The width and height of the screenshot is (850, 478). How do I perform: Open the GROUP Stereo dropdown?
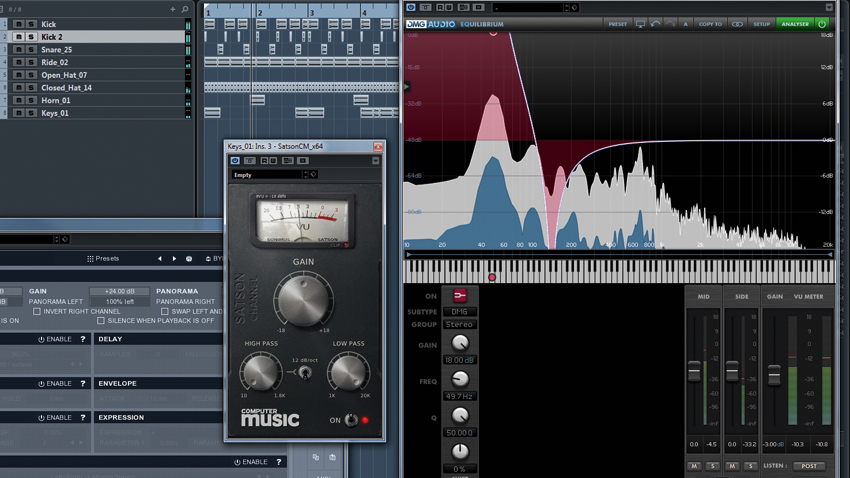[459, 325]
